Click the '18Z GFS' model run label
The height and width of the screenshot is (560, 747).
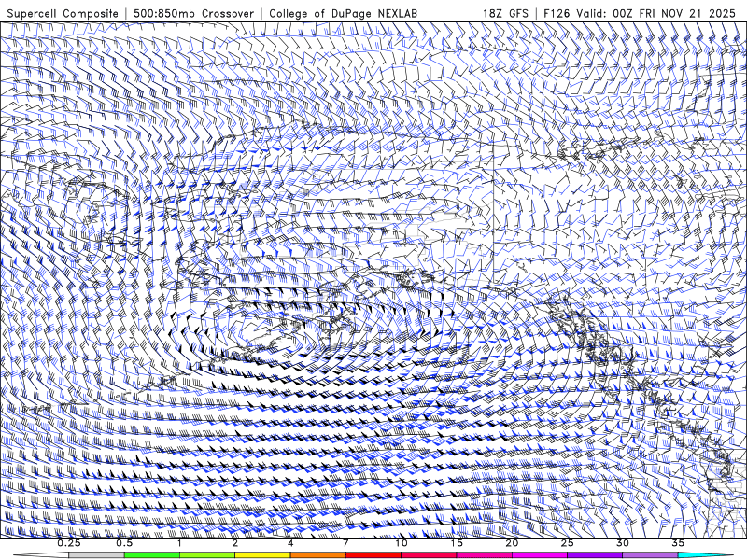pyautogui.click(x=505, y=13)
